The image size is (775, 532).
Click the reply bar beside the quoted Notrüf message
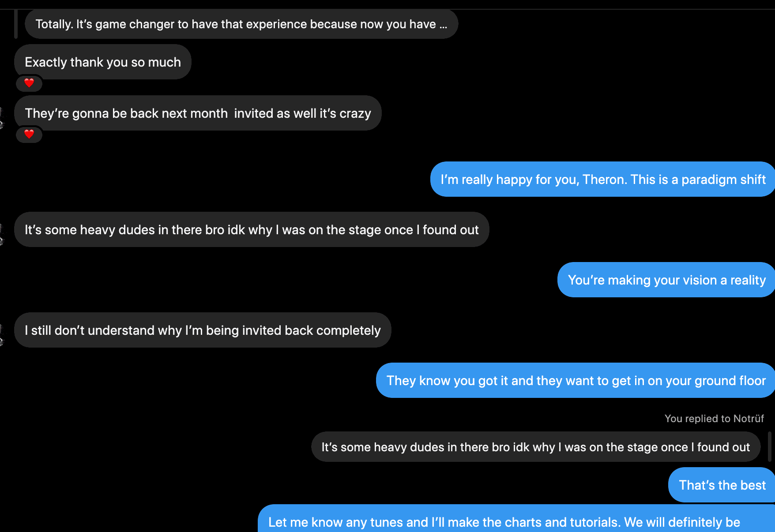pyautogui.click(x=770, y=447)
